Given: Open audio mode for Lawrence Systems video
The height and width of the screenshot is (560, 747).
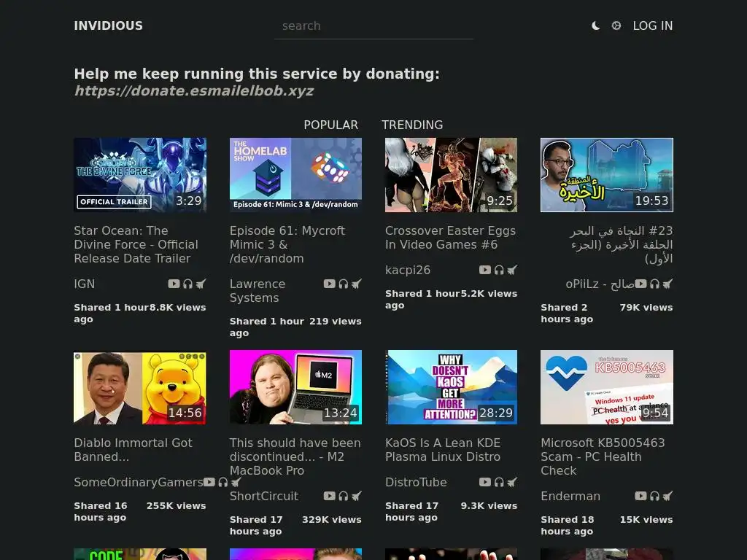Looking at the screenshot, I should pyautogui.click(x=343, y=284).
